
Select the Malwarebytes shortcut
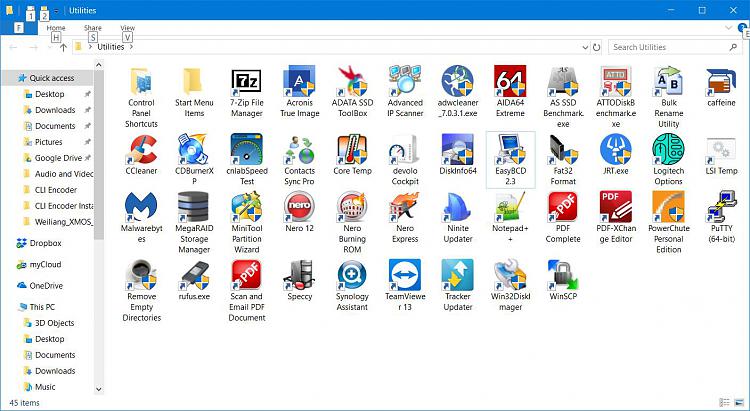pyautogui.click(x=142, y=208)
